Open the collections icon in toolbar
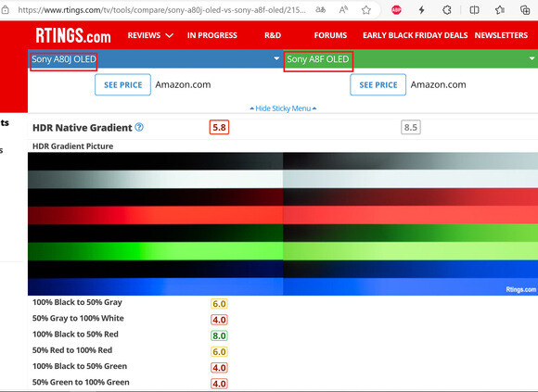 click(x=525, y=10)
